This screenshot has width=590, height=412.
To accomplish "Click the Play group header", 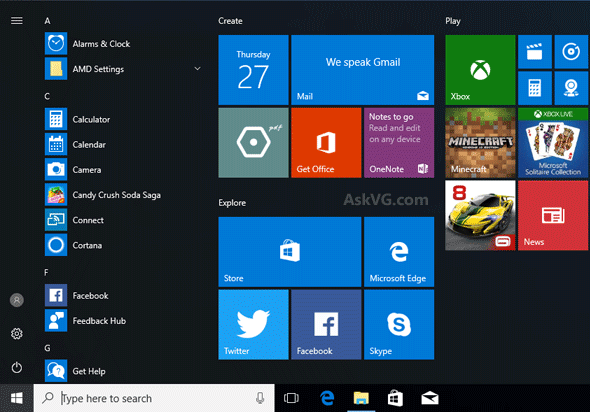I will pyautogui.click(x=453, y=21).
